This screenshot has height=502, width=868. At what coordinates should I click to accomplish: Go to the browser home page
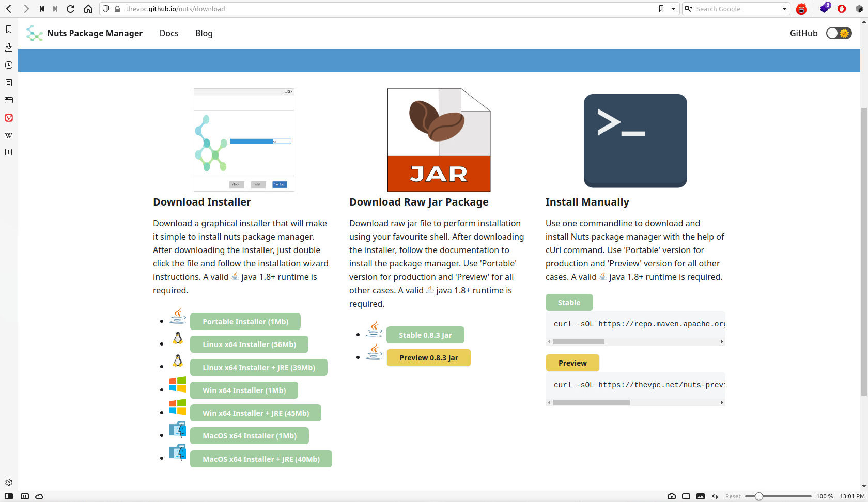click(88, 9)
